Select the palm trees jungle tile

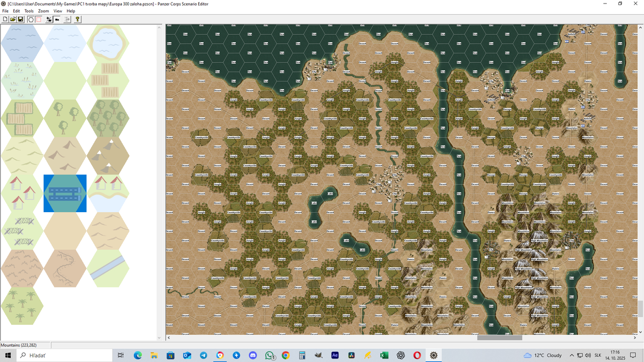(22, 306)
